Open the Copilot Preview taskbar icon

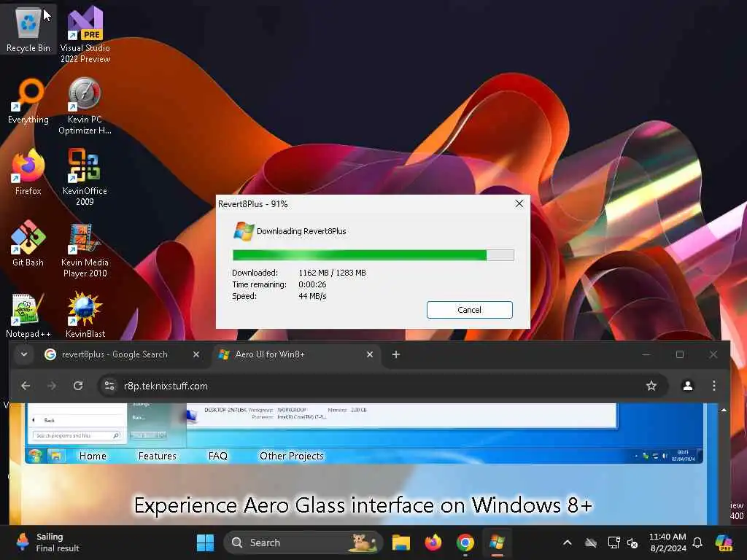[724, 542]
